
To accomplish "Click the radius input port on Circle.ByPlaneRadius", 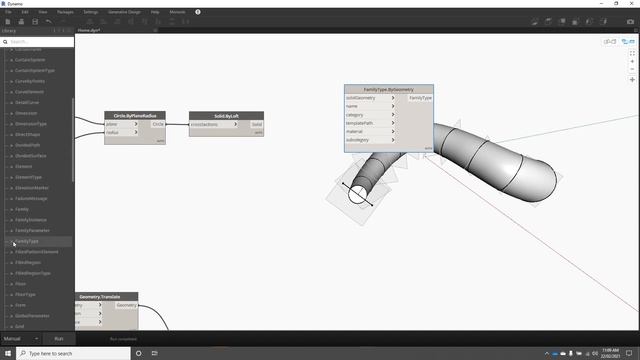I will click(122, 132).
